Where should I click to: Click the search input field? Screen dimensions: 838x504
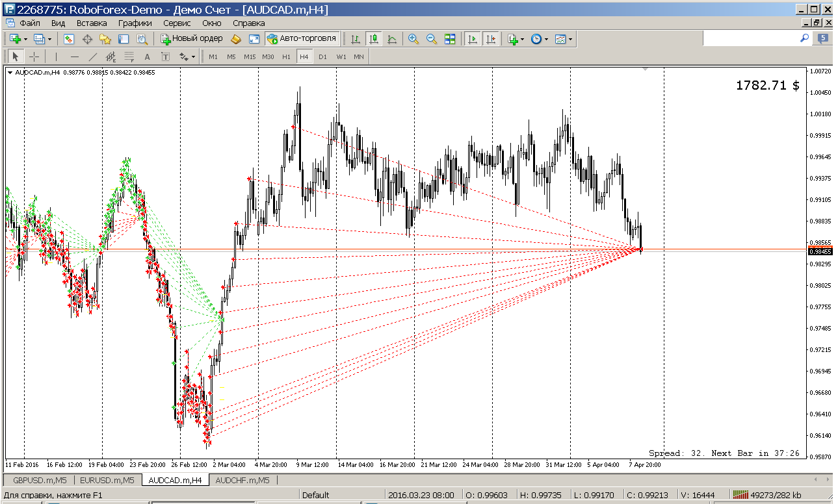pyautogui.click(x=750, y=39)
